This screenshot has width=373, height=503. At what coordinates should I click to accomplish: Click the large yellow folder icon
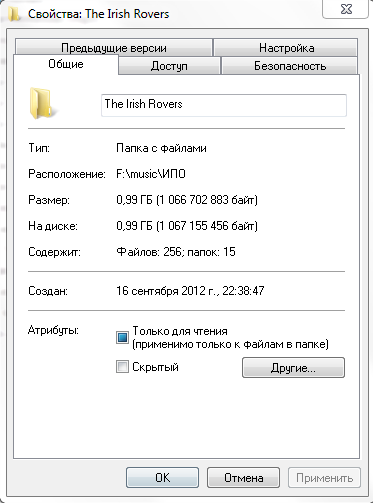point(41,103)
